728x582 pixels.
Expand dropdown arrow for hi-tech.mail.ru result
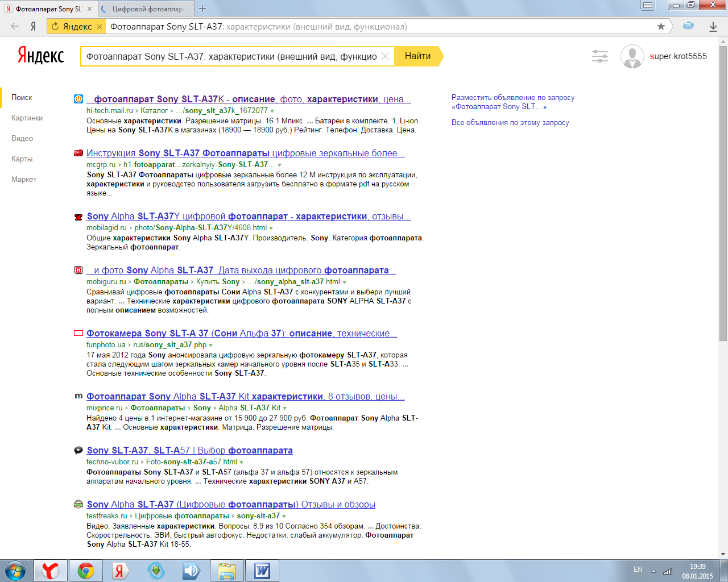pos(272,111)
